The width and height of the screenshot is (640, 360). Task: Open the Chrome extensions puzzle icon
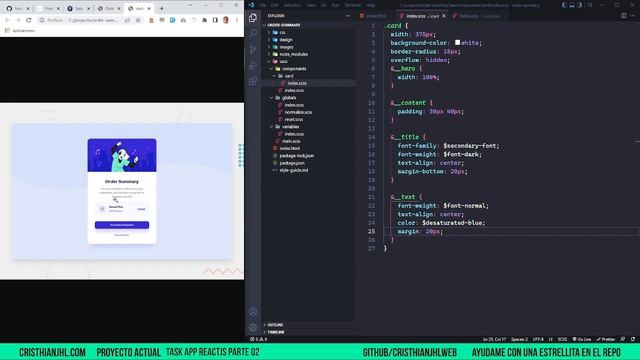pyautogui.click(x=204, y=20)
